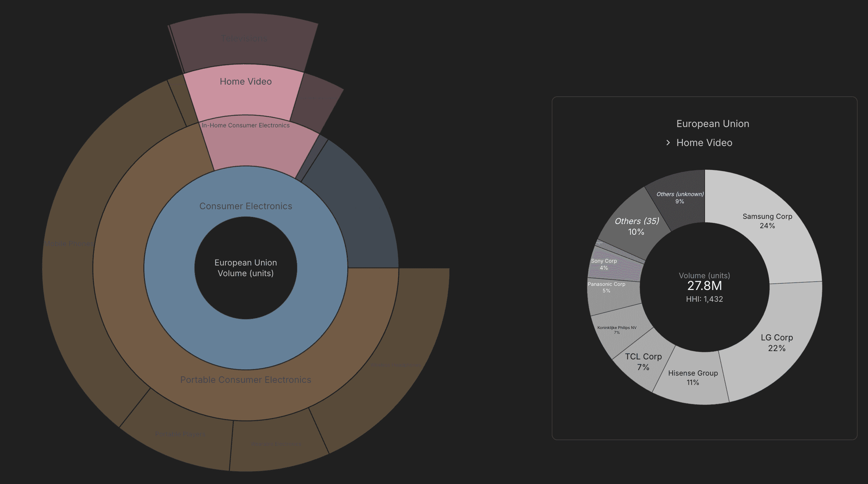Click the TCL Corp 7% slice
The image size is (868, 484).
(x=643, y=361)
